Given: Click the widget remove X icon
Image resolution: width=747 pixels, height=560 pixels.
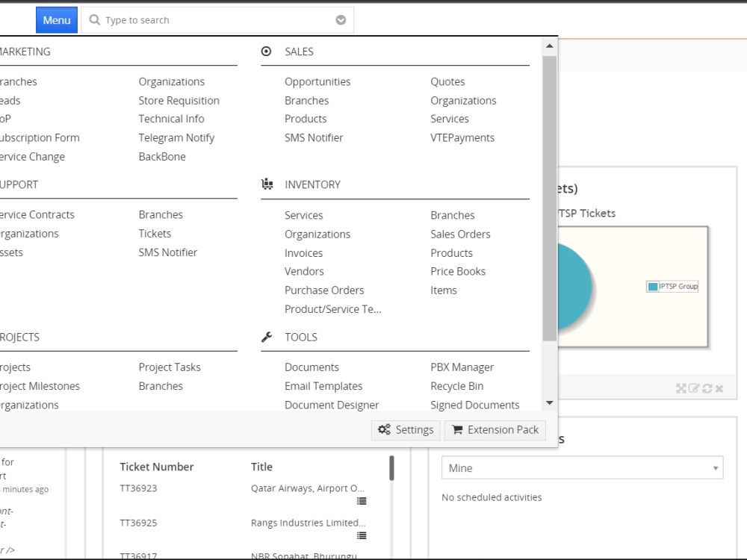Looking at the screenshot, I should [x=719, y=388].
